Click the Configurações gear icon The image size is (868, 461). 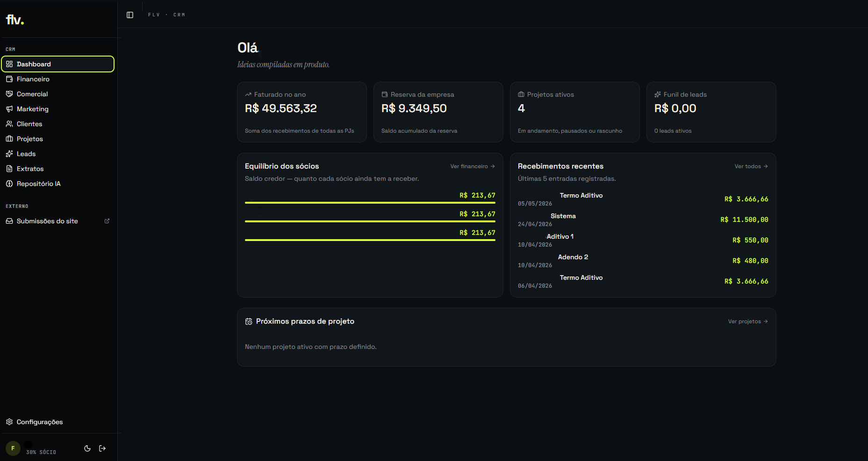point(9,422)
